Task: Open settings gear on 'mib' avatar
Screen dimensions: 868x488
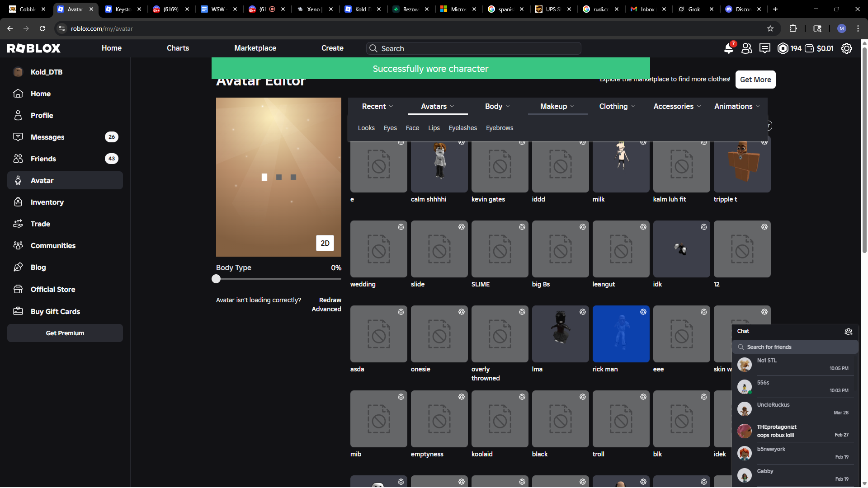Action: tap(401, 397)
